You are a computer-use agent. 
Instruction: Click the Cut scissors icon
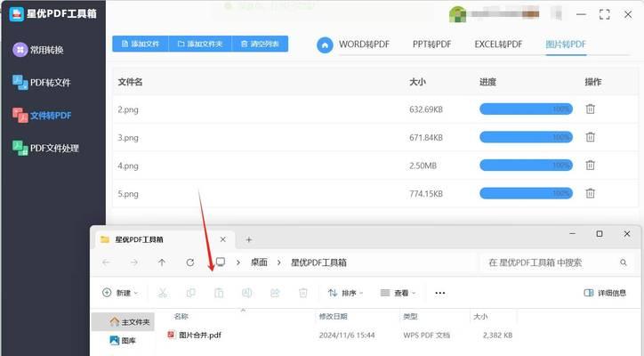click(162, 293)
